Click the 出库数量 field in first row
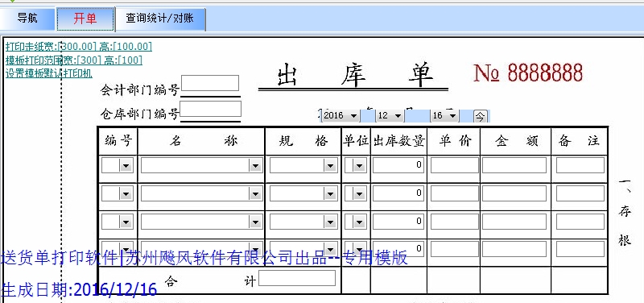The image size is (644, 303). pyautogui.click(x=398, y=165)
